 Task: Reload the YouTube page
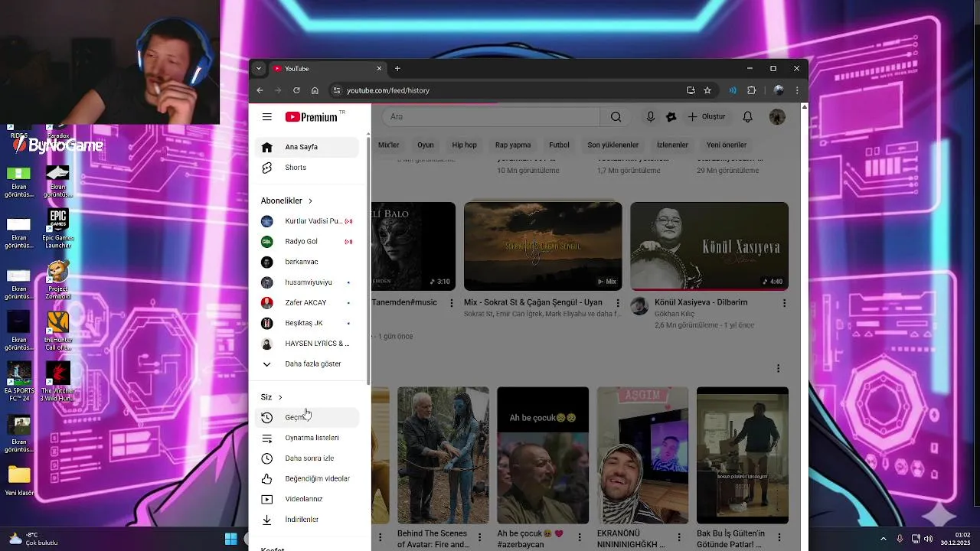pos(296,90)
